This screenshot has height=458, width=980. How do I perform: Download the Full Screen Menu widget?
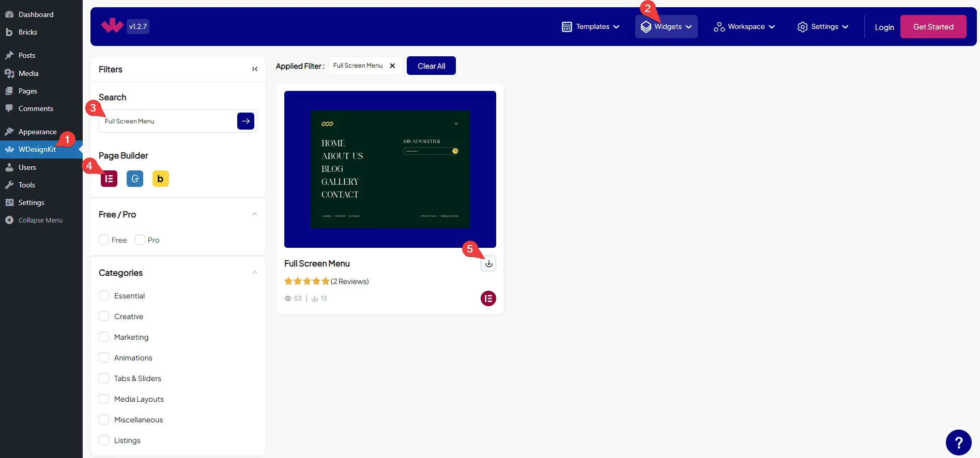pyautogui.click(x=488, y=264)
